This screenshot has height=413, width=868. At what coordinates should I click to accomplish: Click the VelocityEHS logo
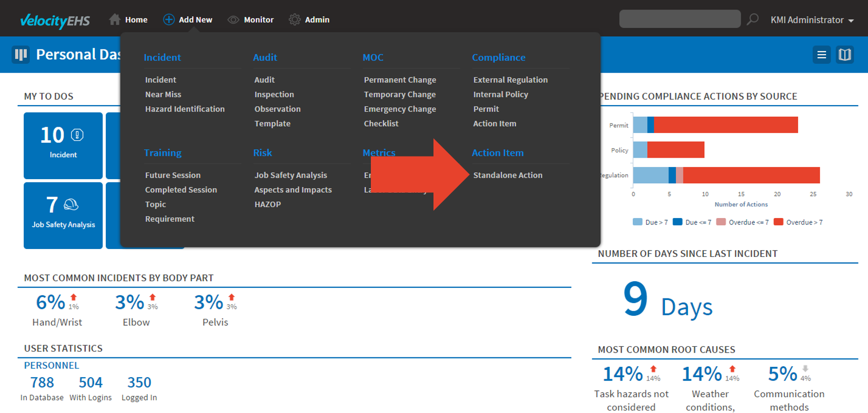tap(55, 20)
